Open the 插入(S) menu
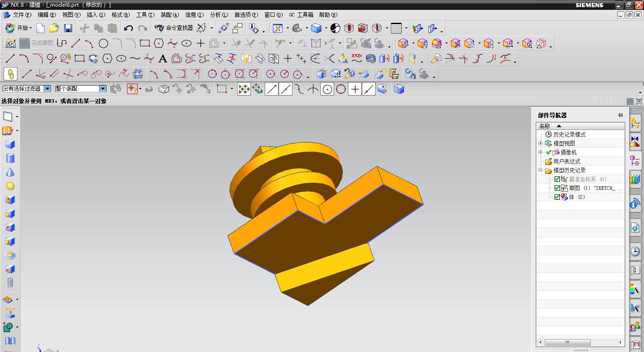Image resolution: width=644 pixels, height=352 pixels. [96, 15]
